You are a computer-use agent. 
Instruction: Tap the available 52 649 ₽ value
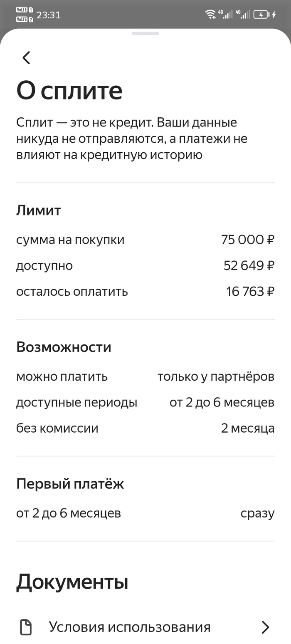click(x=249, y=265)
